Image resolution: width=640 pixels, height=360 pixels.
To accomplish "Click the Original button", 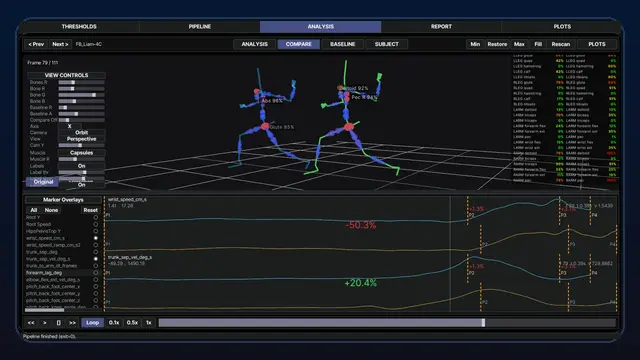I will [x=43, y=182].
